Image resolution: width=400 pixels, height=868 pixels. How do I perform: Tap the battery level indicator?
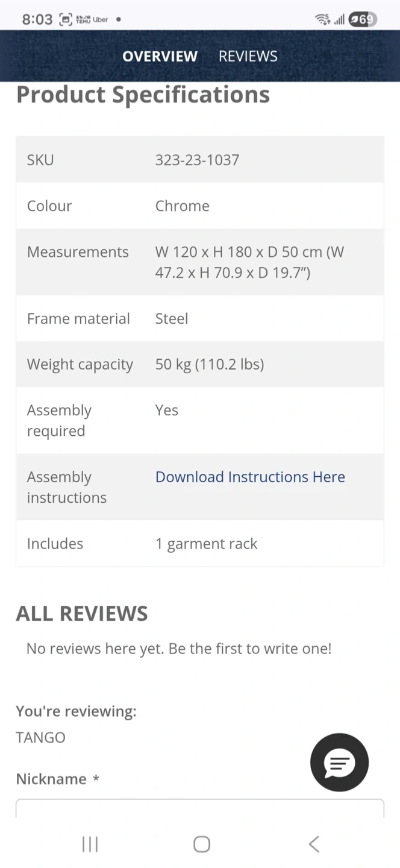(363, 19)
